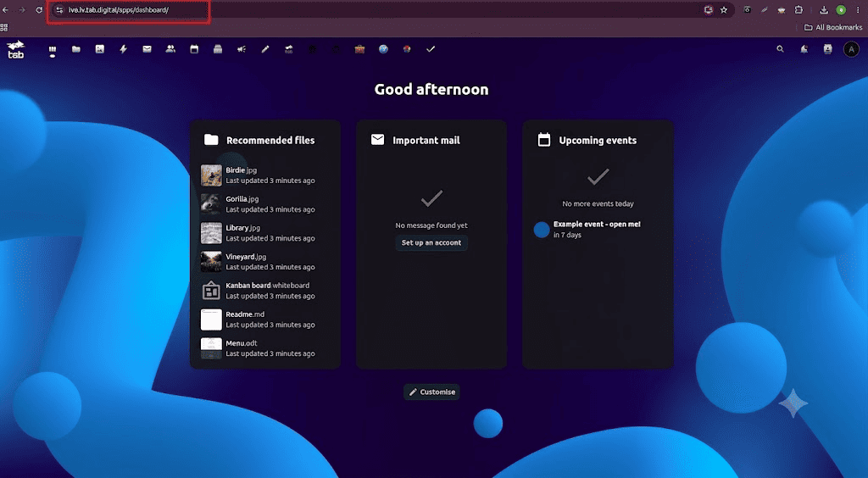The height and width of the screenshot is (478, 868).
Task: Click the Upcoming events widget heading
Action: (598, 141)
